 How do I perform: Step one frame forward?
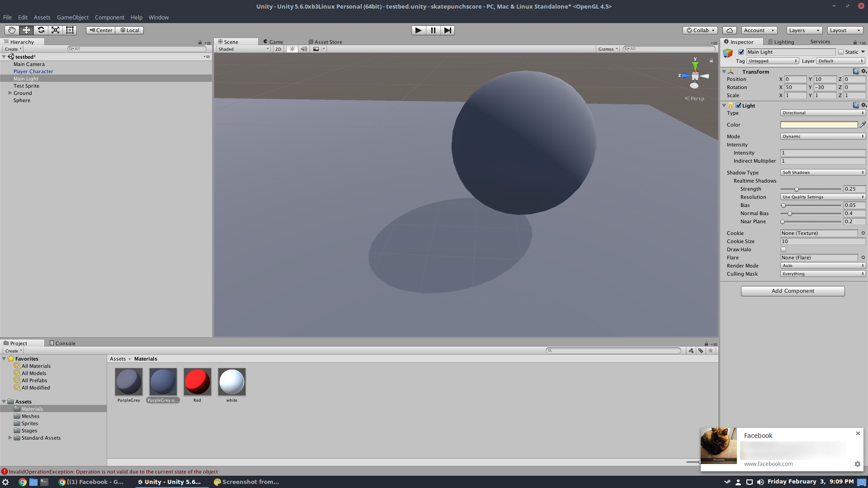448,30
